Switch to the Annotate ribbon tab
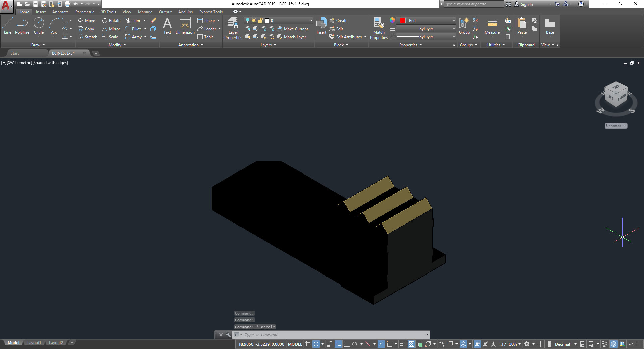This screenshot has height=349, width=644. (x=60, y=12)
